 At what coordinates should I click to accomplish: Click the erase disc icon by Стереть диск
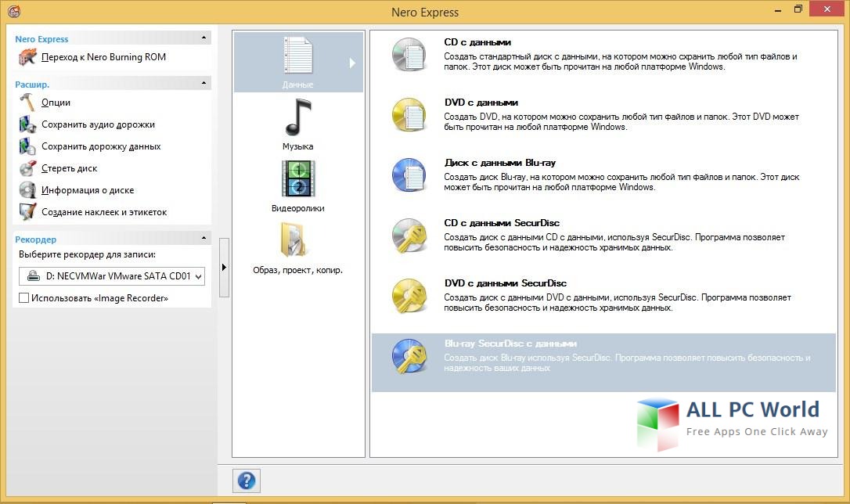point(27,168)
